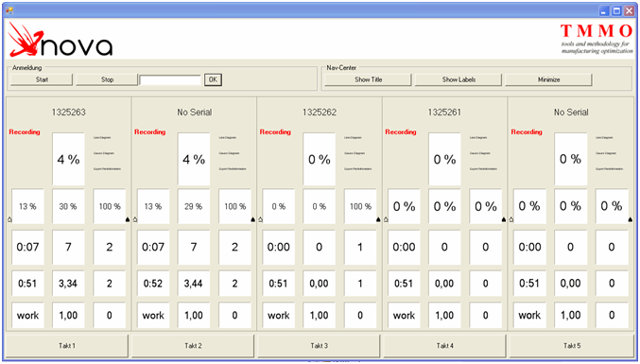Click Export Partinformation in the Takt 5 column

point(609,168)
